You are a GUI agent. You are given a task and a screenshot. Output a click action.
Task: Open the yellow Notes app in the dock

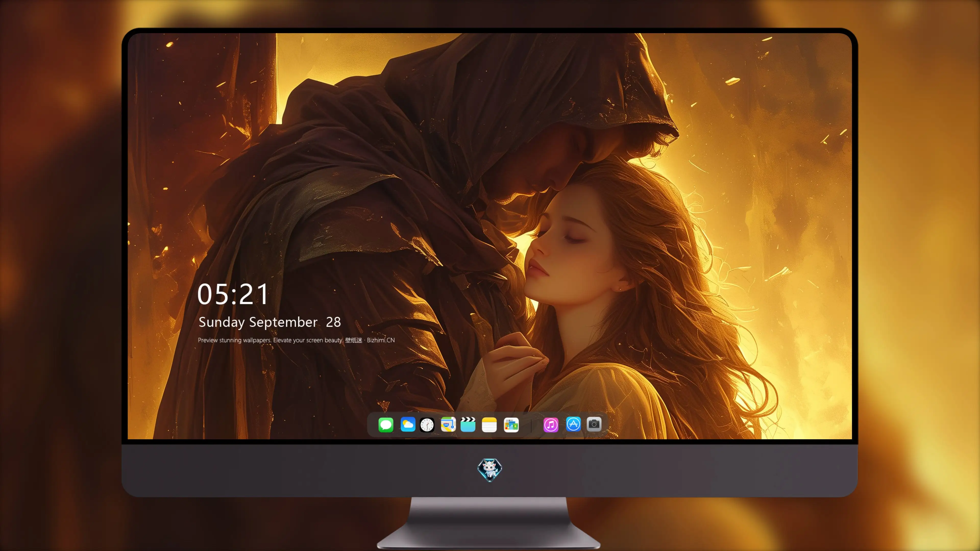click(x=489, y=425)
